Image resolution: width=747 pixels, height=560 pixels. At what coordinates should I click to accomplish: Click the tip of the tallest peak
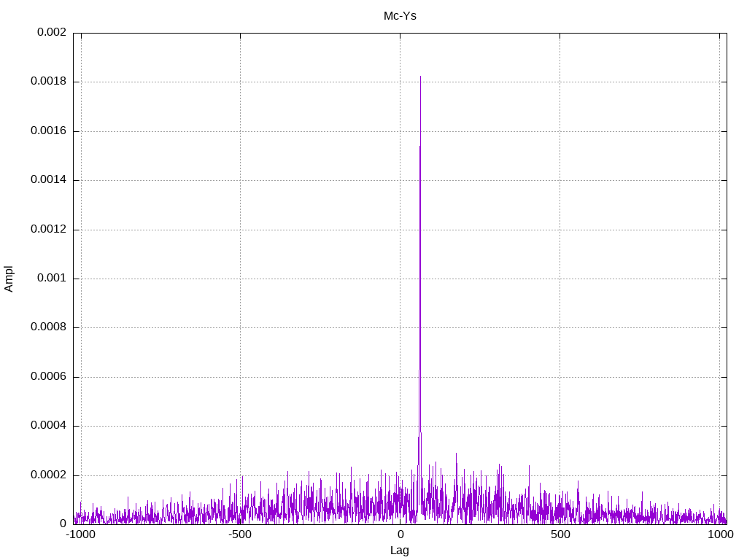click(x=420, y=77)
